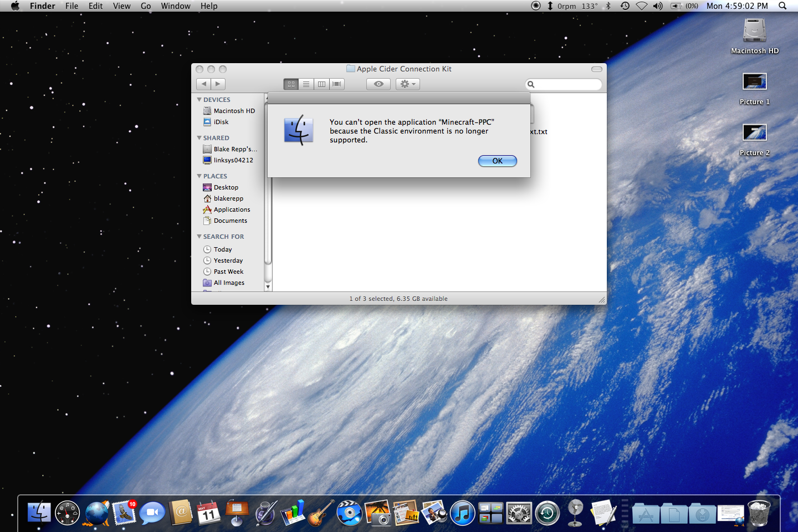The height and width of the screenshot is (532, 798).
Task: Select Macintosh HD in the sidebar
Action: 229,111
